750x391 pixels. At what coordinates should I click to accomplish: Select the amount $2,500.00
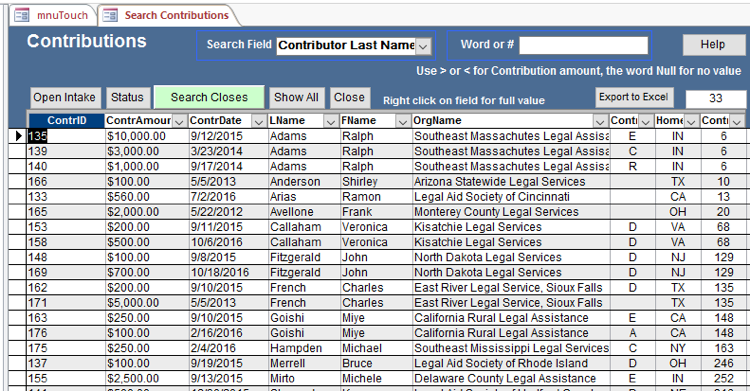click(146, 379)
